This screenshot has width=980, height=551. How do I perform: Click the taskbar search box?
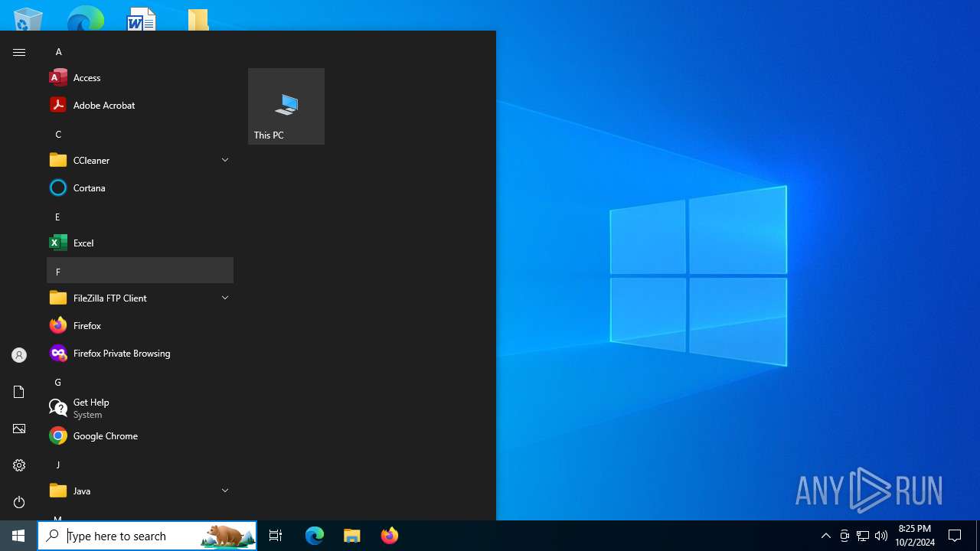coord(148,536)
